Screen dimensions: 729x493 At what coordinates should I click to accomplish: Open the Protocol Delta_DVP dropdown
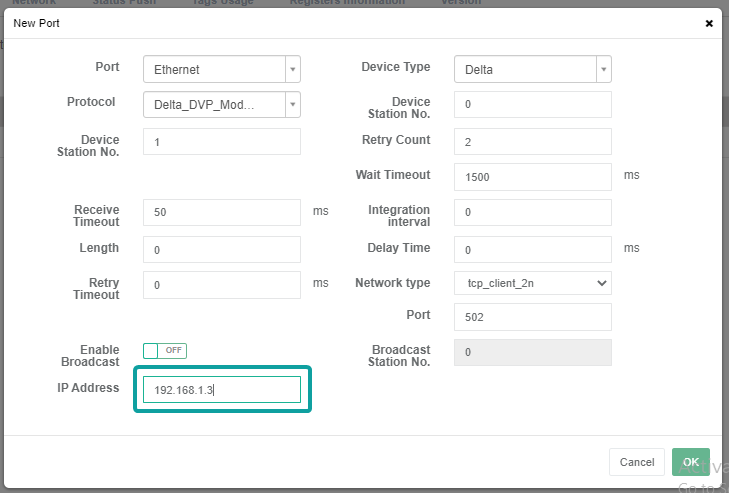click(x=221, y=104)
